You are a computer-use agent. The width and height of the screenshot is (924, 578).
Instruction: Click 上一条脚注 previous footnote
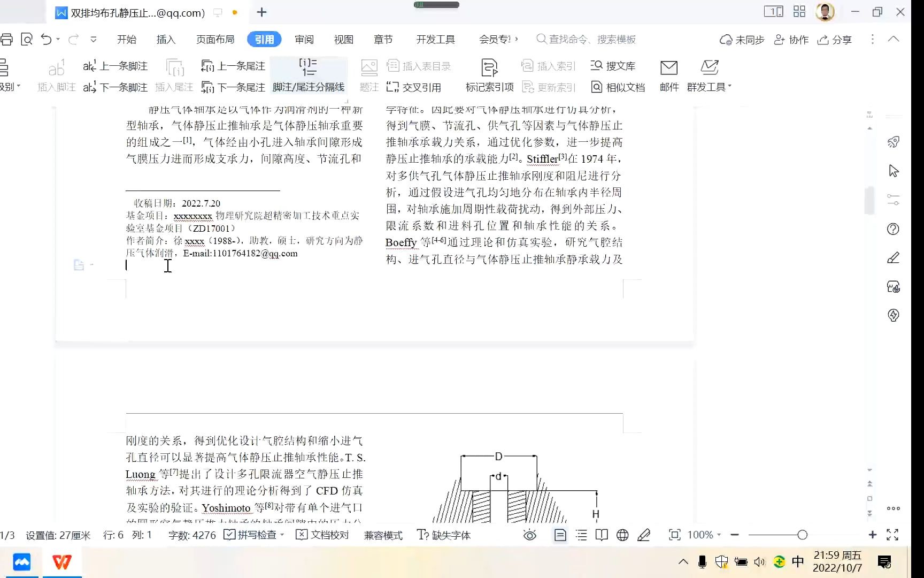point(115,66)
